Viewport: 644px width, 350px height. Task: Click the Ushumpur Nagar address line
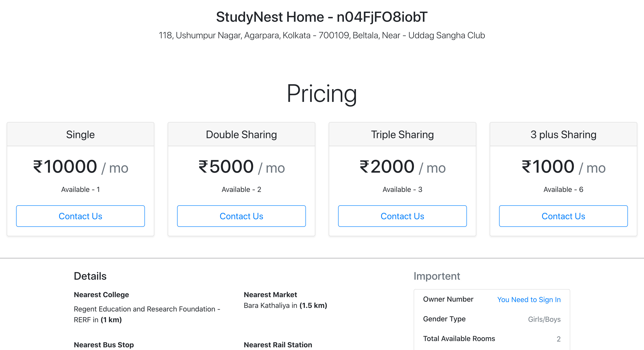[x=322, y=35]
